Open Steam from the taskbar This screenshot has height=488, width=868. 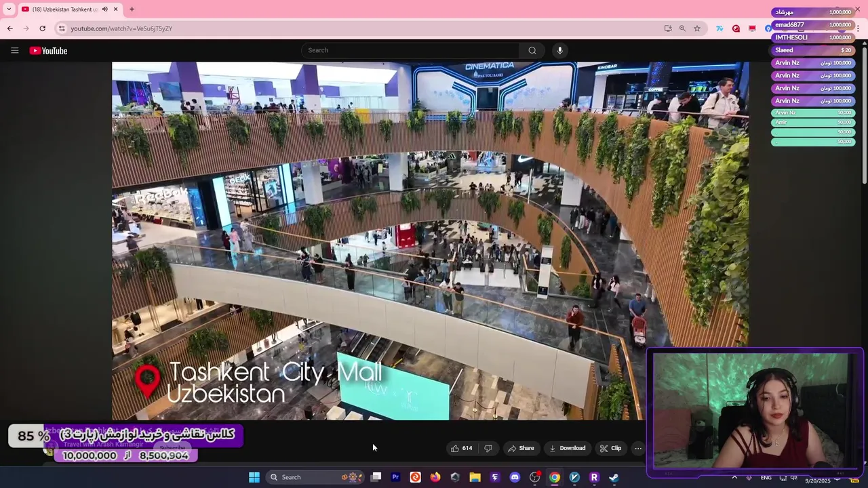click(x=614, y=477)
